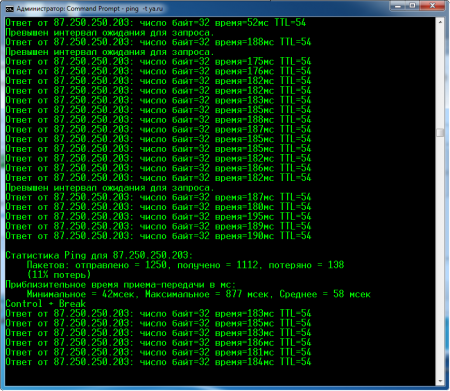
Task: Click the 'получено = 1112' value
Action: point(217,265)
